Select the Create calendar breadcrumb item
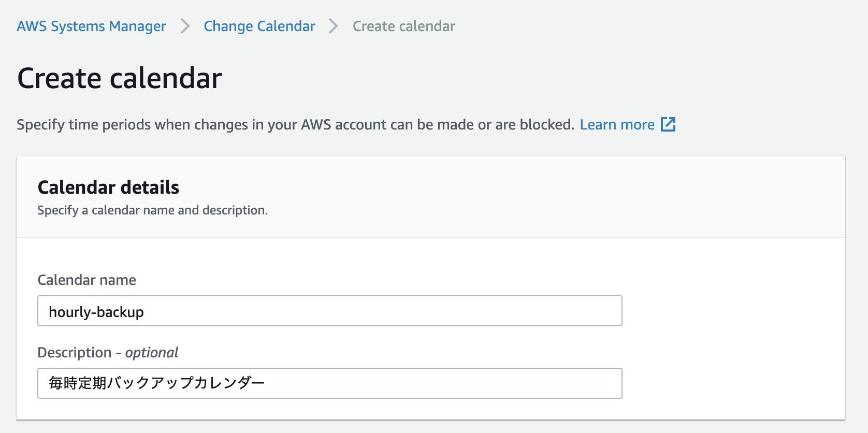Image resolution: width=868 pixels, height=433 pixels. click(403, 26)
